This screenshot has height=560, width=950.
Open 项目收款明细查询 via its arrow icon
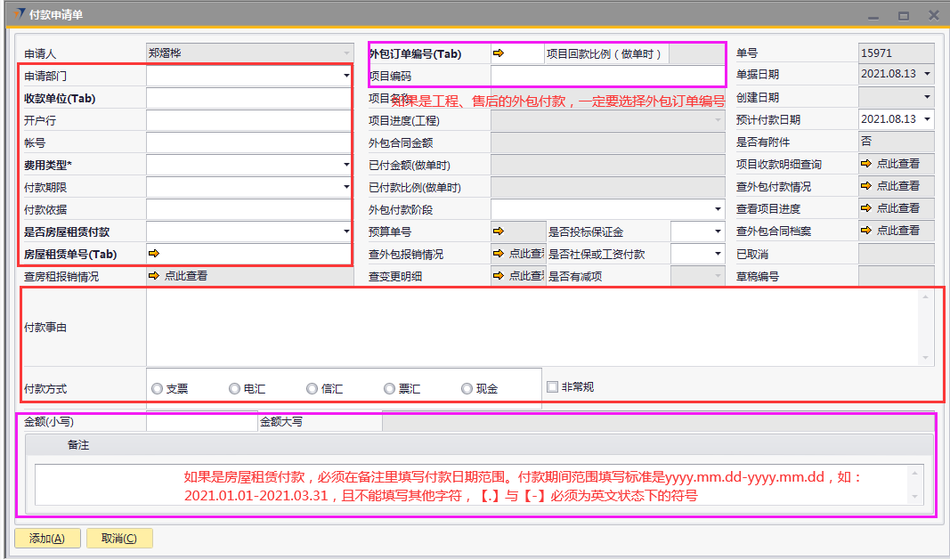pos(865,164)
